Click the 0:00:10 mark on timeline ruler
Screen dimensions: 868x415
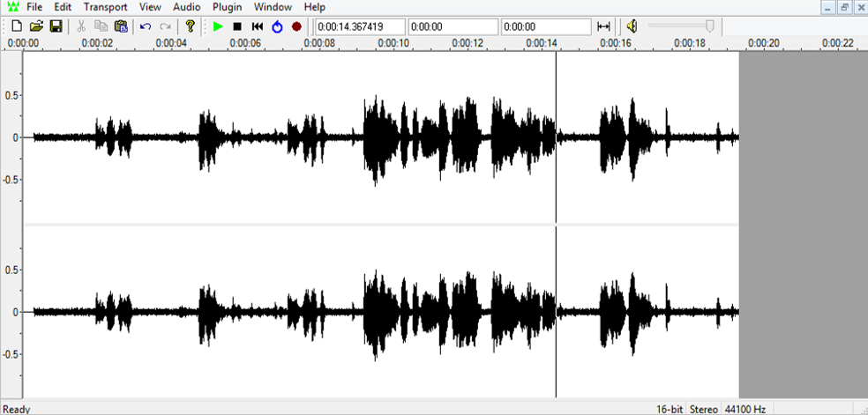point(393,43)
